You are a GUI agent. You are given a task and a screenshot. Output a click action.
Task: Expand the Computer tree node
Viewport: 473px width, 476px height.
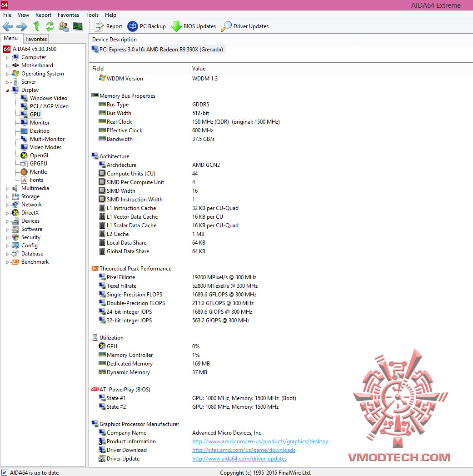pos(7,58)
